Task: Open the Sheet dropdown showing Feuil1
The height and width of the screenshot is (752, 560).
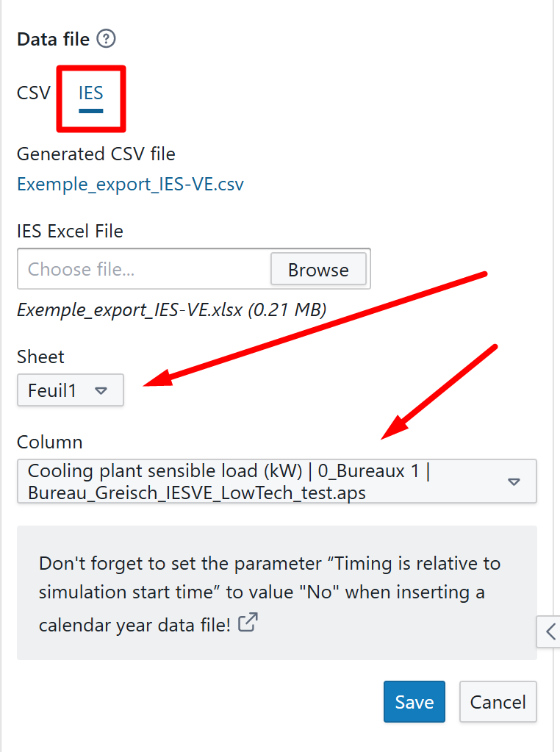Action: pos(71,390)
